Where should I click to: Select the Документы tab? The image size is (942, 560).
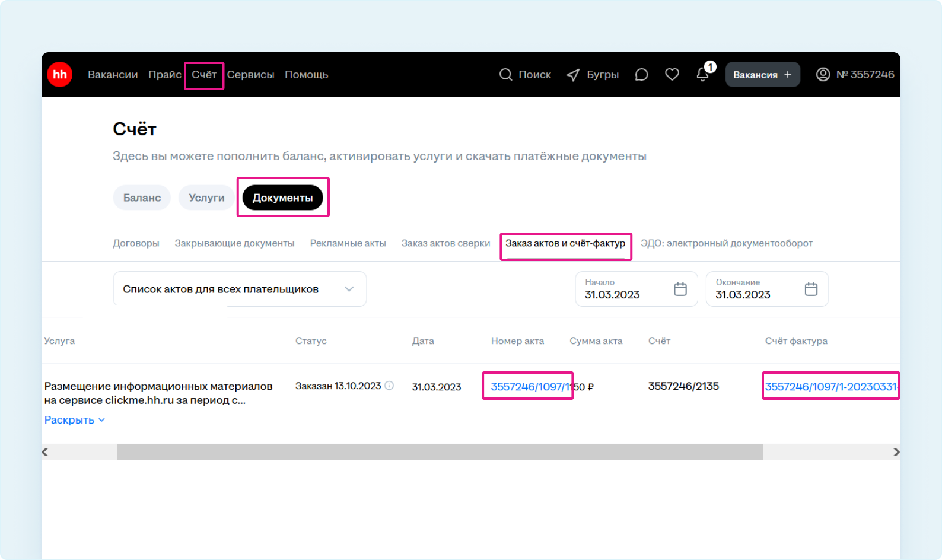click(282, 198)
